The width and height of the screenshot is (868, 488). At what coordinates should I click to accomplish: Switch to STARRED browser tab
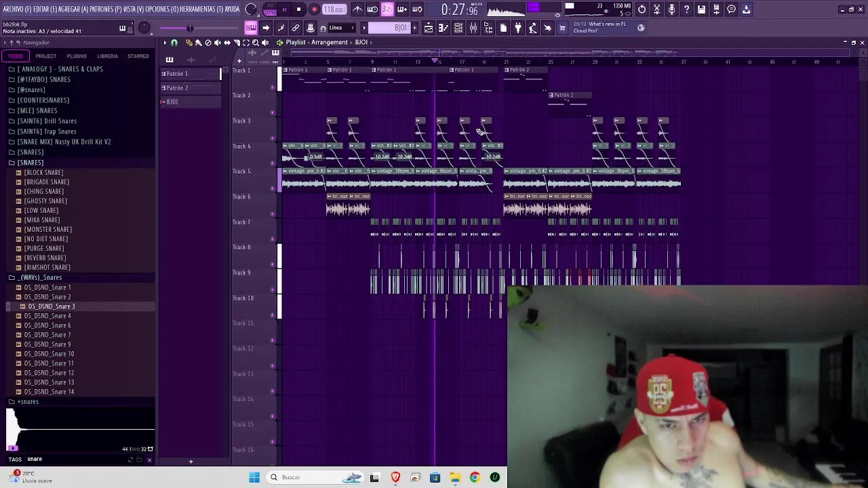(138, 56)
